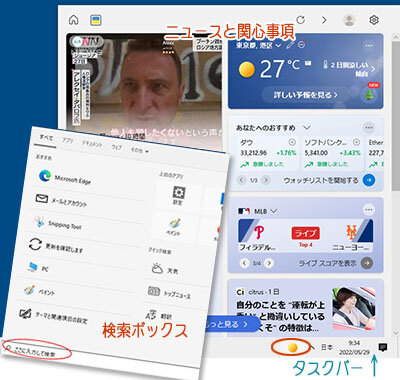Click the Ukraine flag icon in header

tap(96, 20)
